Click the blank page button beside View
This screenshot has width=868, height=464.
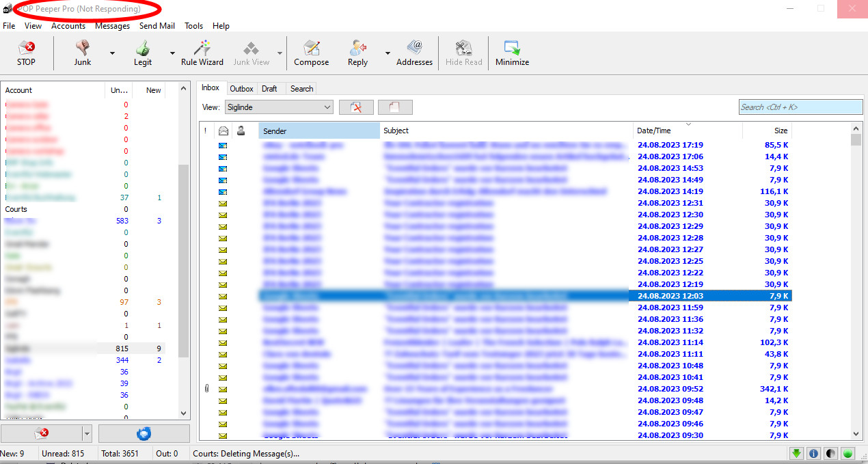tap(395, 107)
